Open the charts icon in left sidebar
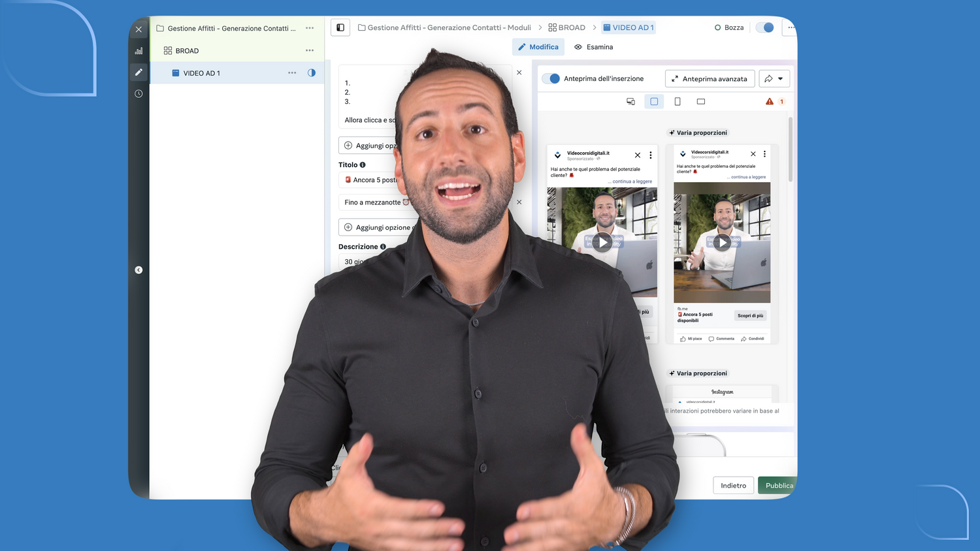The height and width of the screenshot is (551, 980). (x=139, y=51)
